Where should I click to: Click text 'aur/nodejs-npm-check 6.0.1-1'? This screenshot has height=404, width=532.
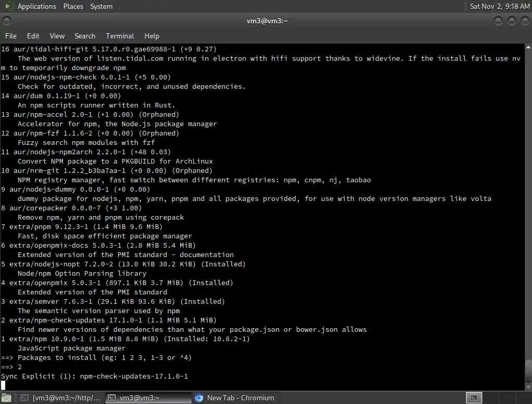[x=72, y=77]
